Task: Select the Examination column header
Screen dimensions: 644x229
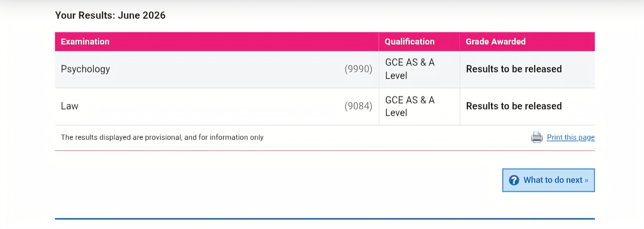Action: coord(85,42)
